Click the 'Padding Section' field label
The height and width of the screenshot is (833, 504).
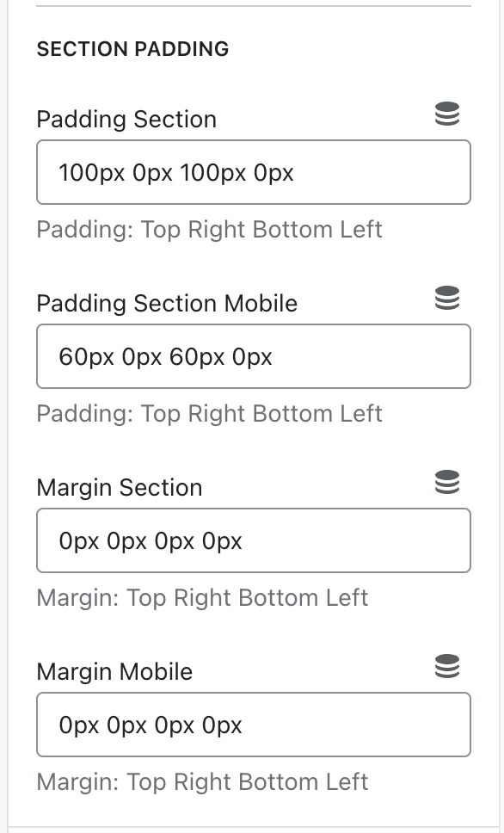click(x=126, y=120)
